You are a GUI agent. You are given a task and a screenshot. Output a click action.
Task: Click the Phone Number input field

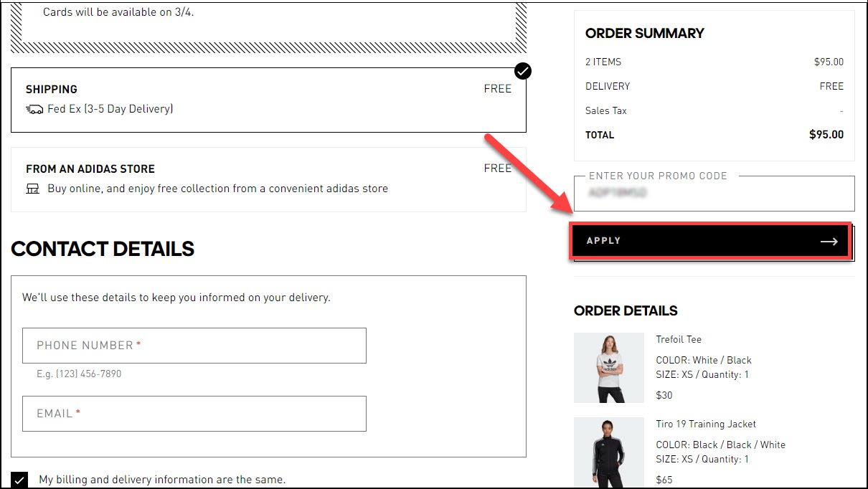pos(195,345)
